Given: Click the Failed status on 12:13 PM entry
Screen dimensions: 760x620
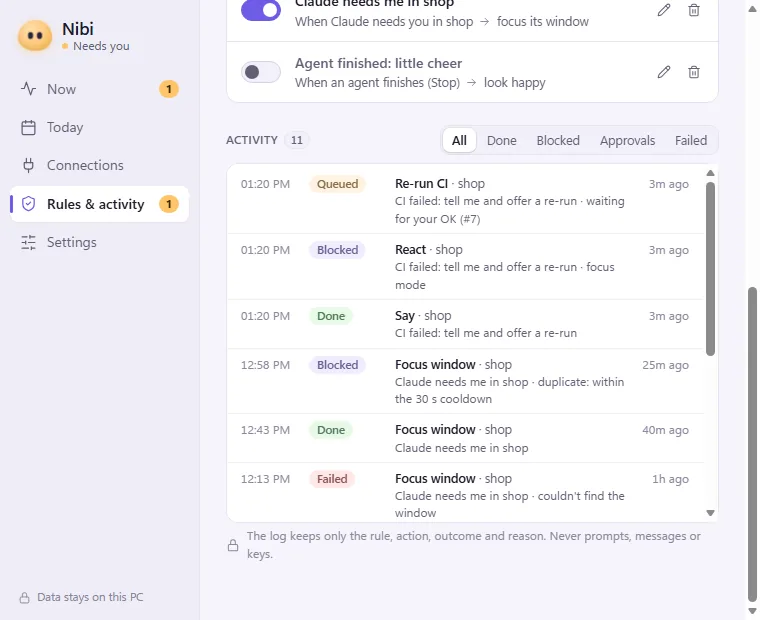Looking at the screenshot, I should [x=332, y=479].
